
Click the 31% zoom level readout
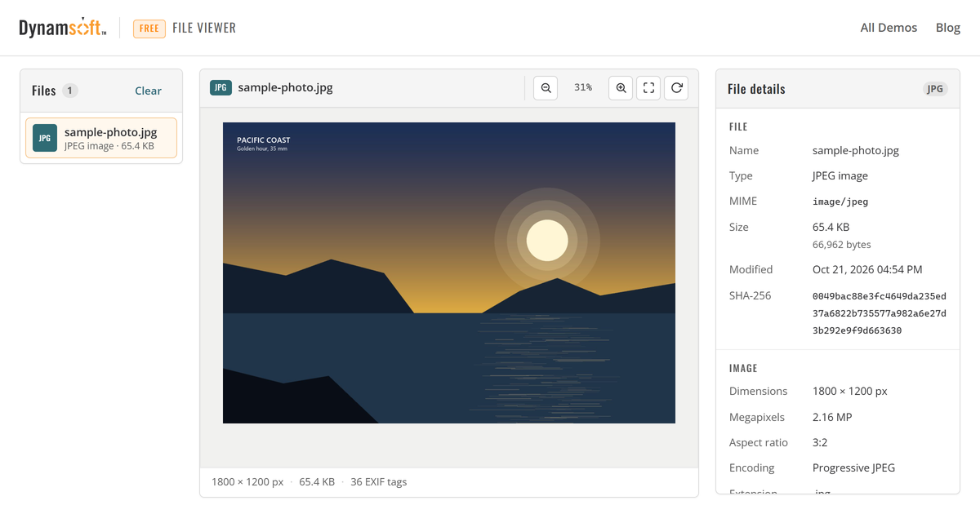(x=583, y=87)
